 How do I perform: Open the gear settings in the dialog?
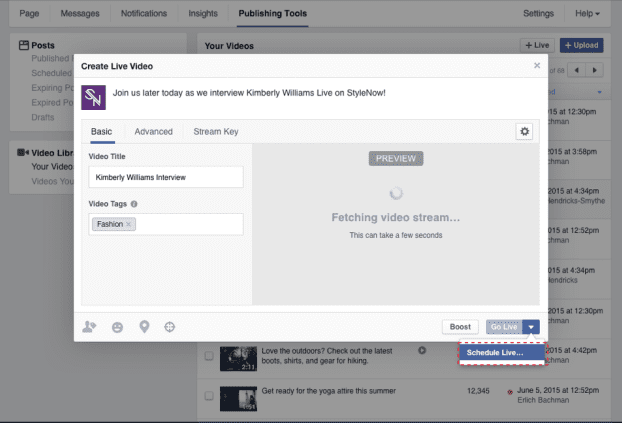[524, 132]
